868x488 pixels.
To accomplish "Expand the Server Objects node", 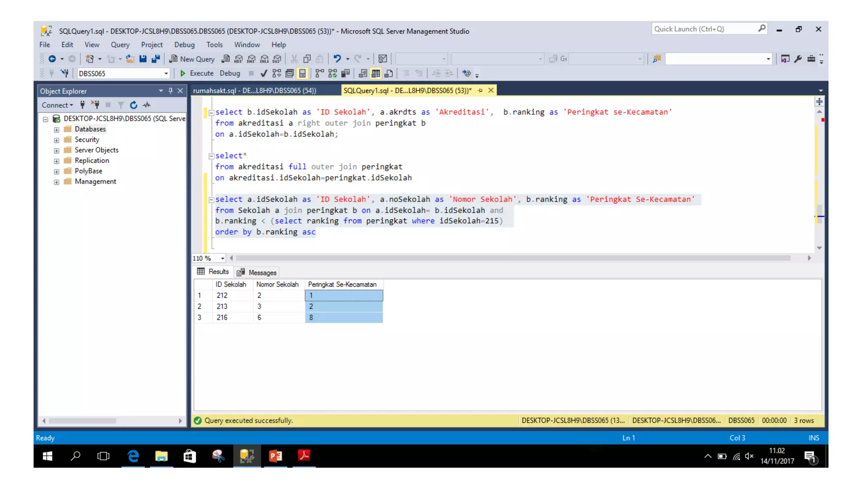I will [x=56, y=150].
